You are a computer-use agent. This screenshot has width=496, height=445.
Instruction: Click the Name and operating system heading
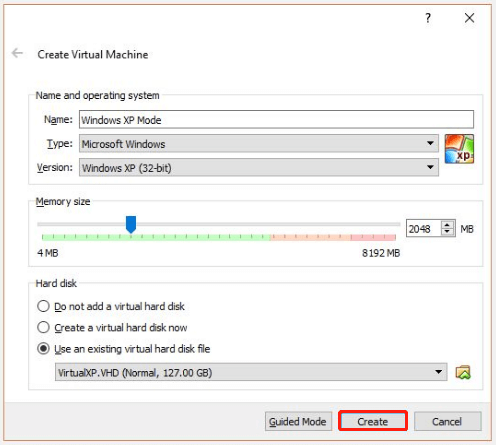click(97, 95)
